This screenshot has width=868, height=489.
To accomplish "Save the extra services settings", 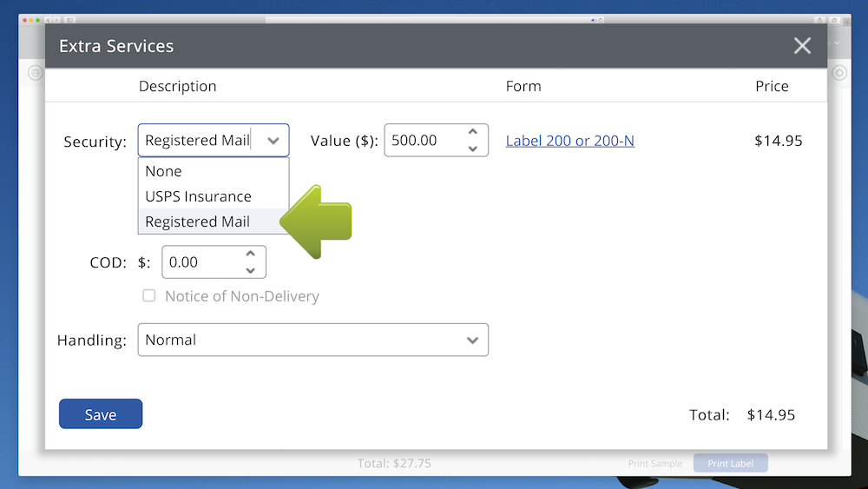I will 101,413.
